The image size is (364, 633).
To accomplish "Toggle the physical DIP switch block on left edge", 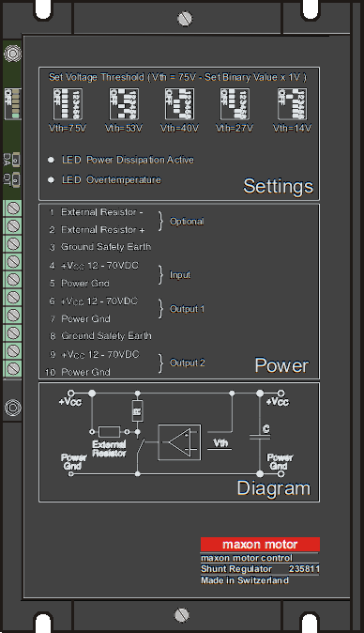I will pyautogui.click(x=12, y=104).
